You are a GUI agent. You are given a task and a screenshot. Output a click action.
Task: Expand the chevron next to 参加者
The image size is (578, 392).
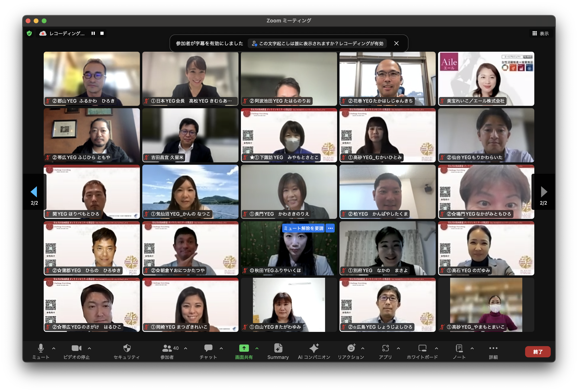[x=186, y=348]
